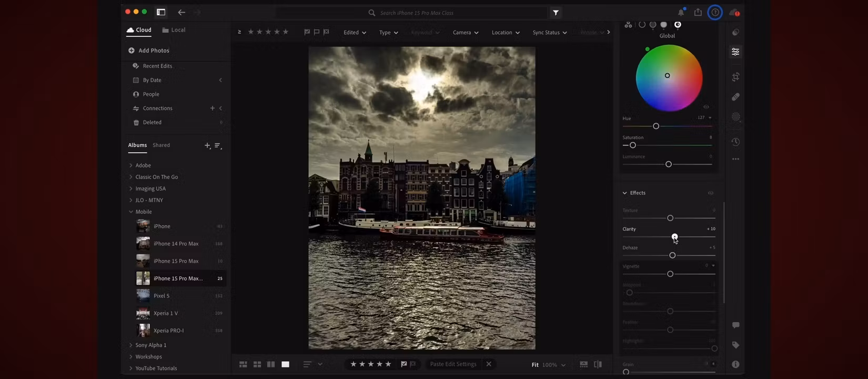This screenshot has height=379, width=868.
Task: Click the Dehaze slider handle
Action: [x=672, y=255]
